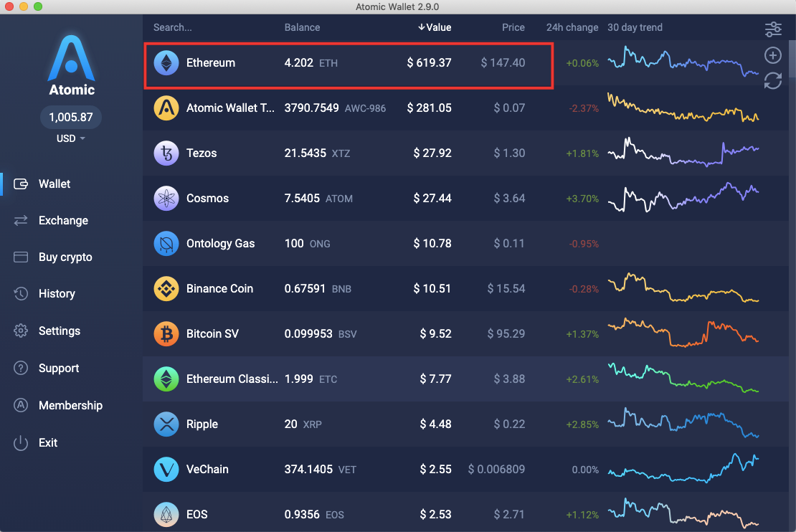
Task: Click the Bitcoin SV coin icon
Action: click(x=166, y=334)
